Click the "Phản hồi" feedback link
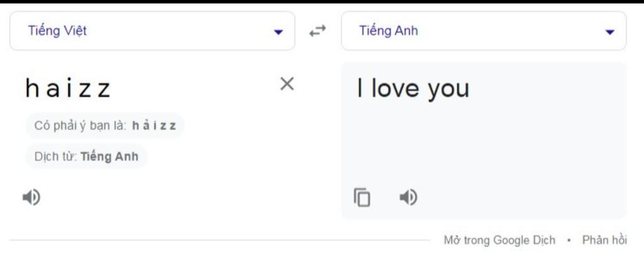This screenshot has height=258, width=644. [604, 240]
